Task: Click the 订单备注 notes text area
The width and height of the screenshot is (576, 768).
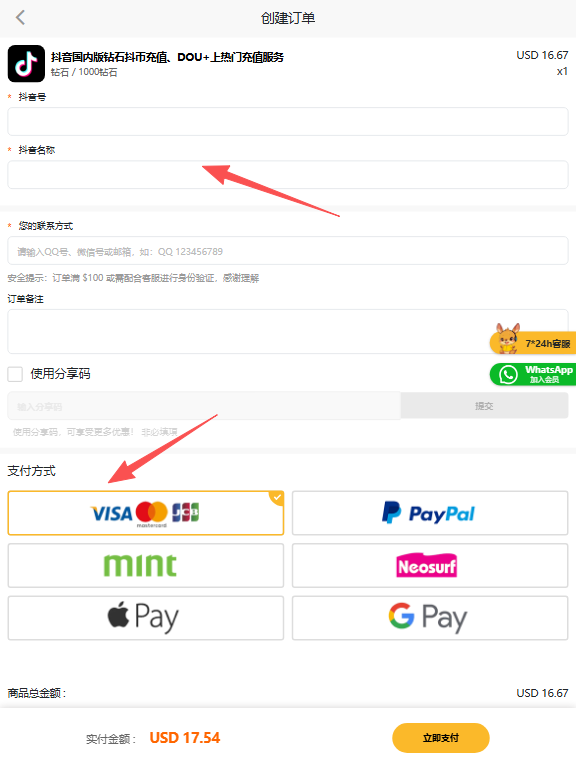Action: tap(288, 331)
